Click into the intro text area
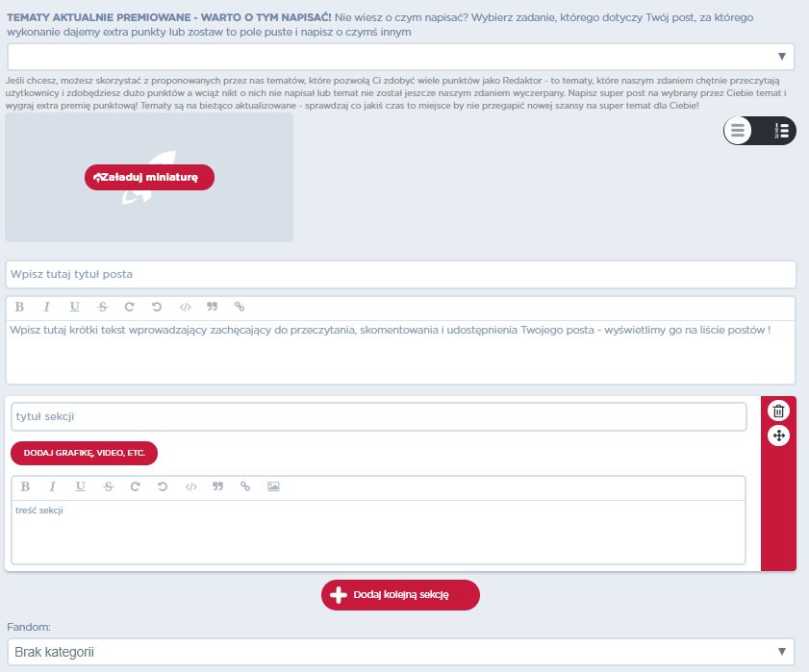809x672 pixels. click(401, 352)
